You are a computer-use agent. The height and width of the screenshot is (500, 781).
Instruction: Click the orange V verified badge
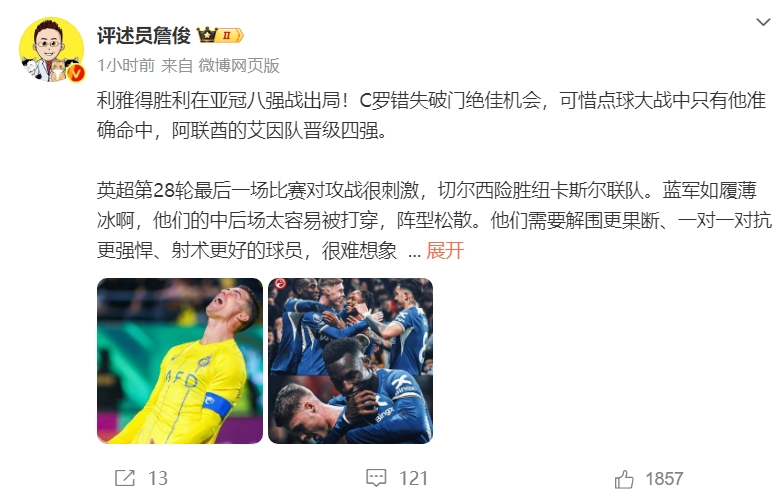[x=76, y=73]
